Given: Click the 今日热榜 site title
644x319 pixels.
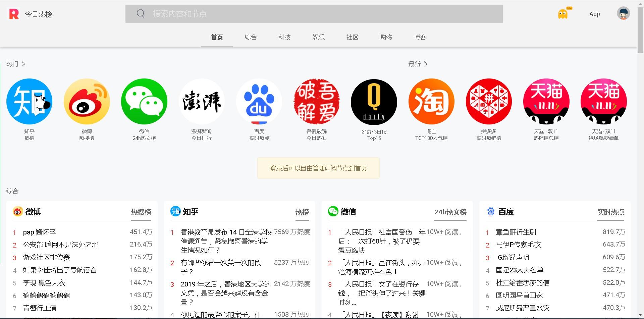Looking at the screenshot, I should tap(39, 14).
